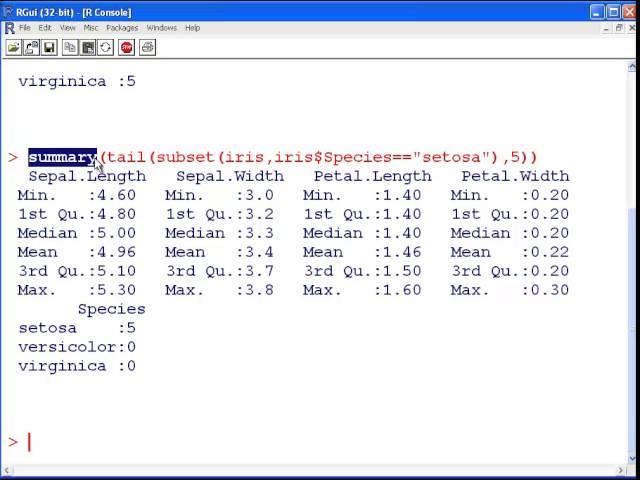This screenshot has height=480, width=640.
Task: Click the "setosa" string in the command
Action: pos(451,157)
